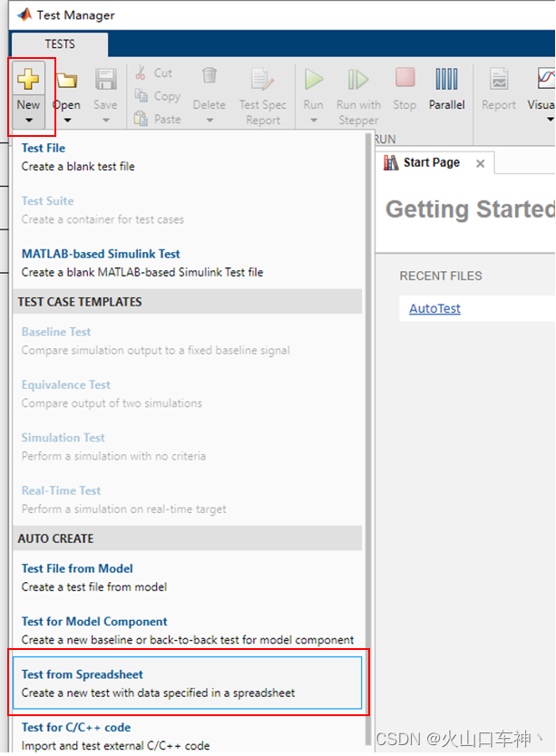Click the Stop icon
This screenshot has width=556, height=756.
[405, 77]
